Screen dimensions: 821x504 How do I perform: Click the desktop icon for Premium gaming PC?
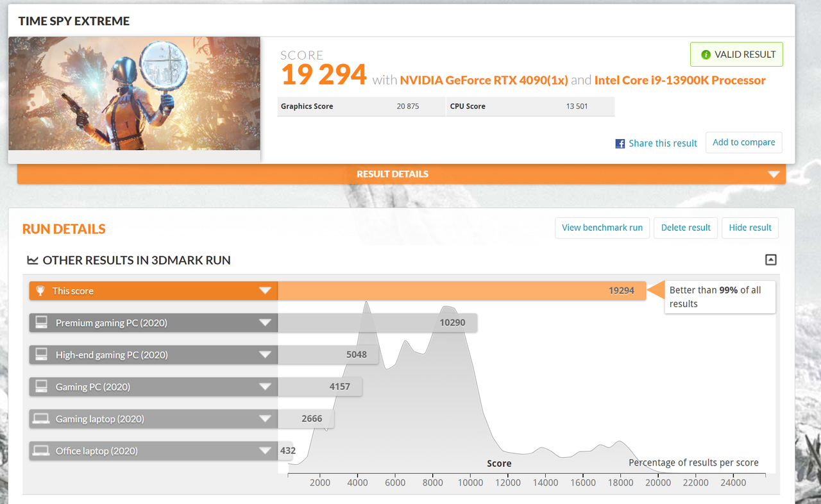point(41,323)
